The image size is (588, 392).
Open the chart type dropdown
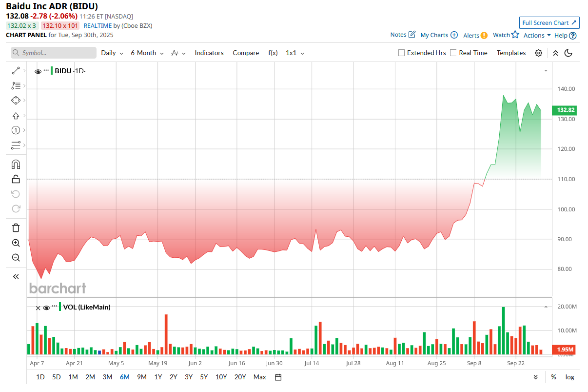pyautogui.click(x=178, y=53)
